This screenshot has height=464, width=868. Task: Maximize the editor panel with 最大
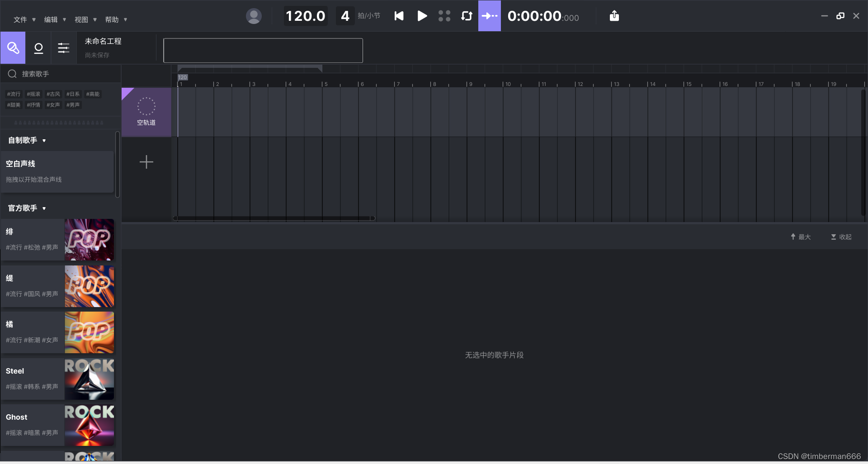[x=801, y=237]
